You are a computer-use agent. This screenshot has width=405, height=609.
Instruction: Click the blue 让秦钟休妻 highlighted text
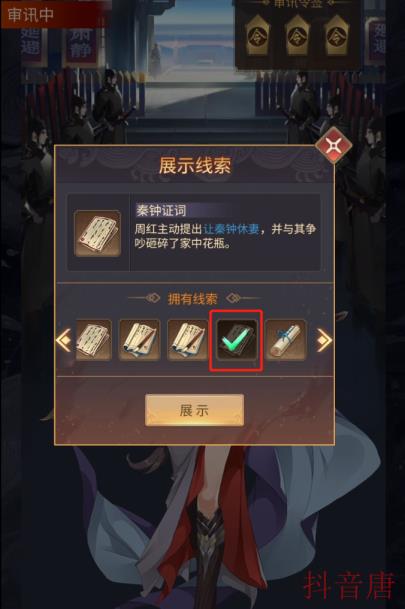point(231,229)
